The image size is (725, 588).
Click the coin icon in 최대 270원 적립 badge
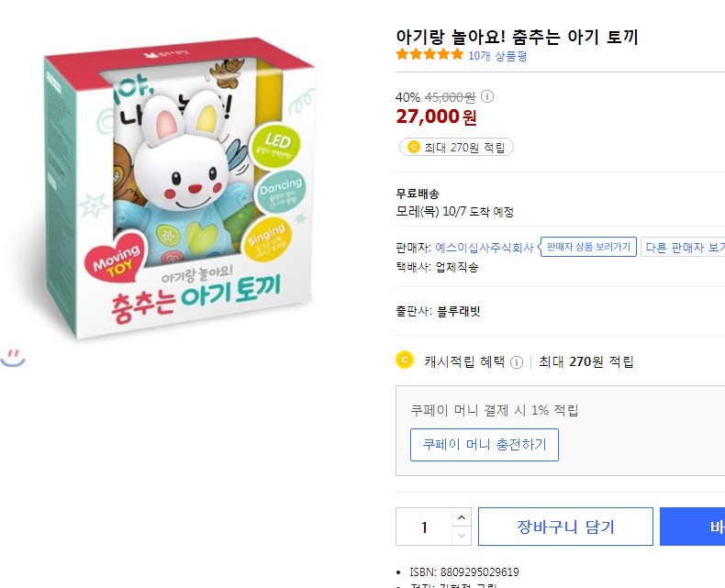(x=413, y=147)
